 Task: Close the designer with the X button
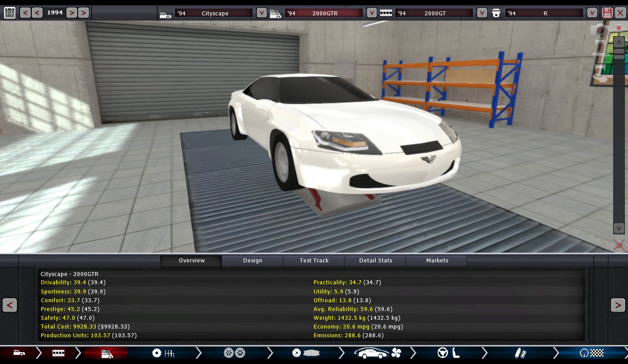click(x=620, y=13)
